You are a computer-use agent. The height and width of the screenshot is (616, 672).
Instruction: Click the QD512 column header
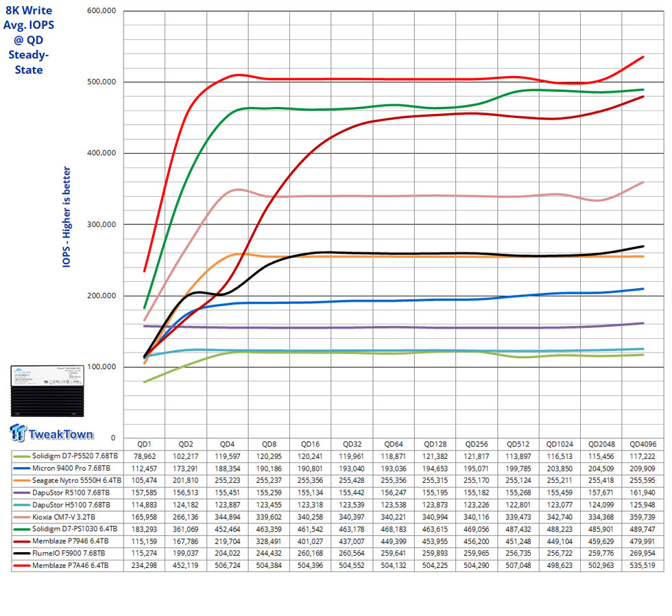pyautogui.click(x=518, y=444)
